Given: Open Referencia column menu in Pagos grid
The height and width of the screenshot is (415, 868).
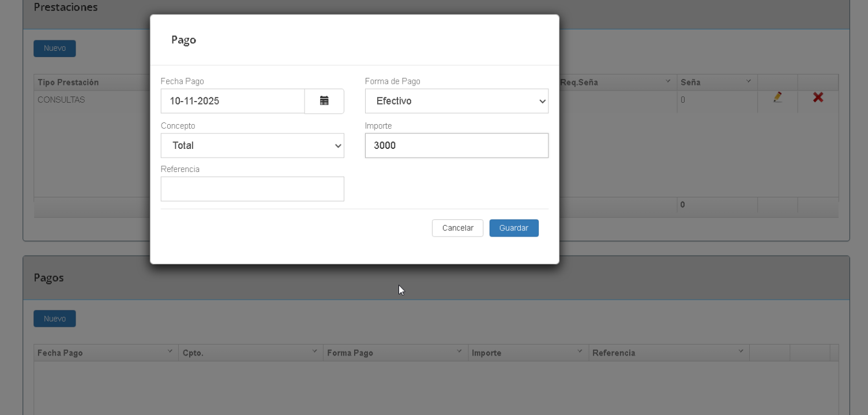Looking at the screenshot, I should tap(741, 352).
